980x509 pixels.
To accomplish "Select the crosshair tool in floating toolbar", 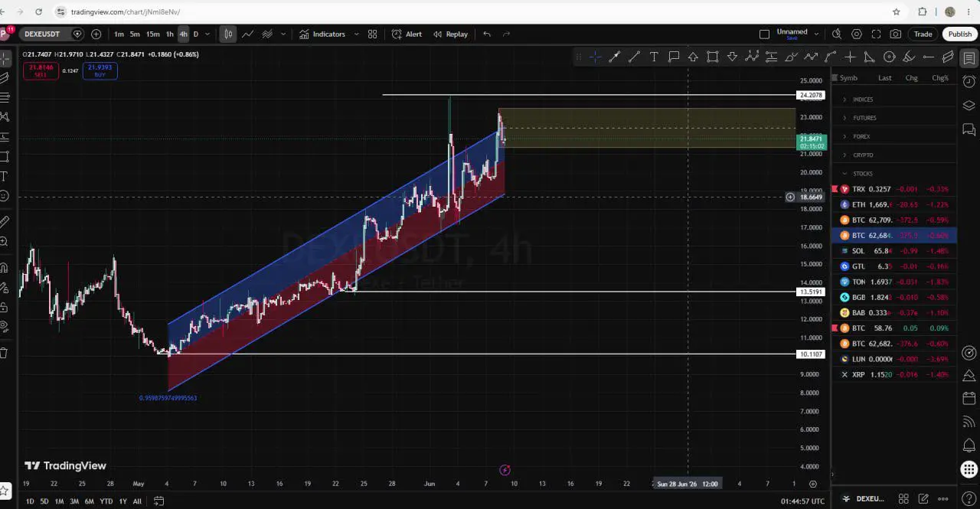I will pyautogui.click(x=595, y=57).
